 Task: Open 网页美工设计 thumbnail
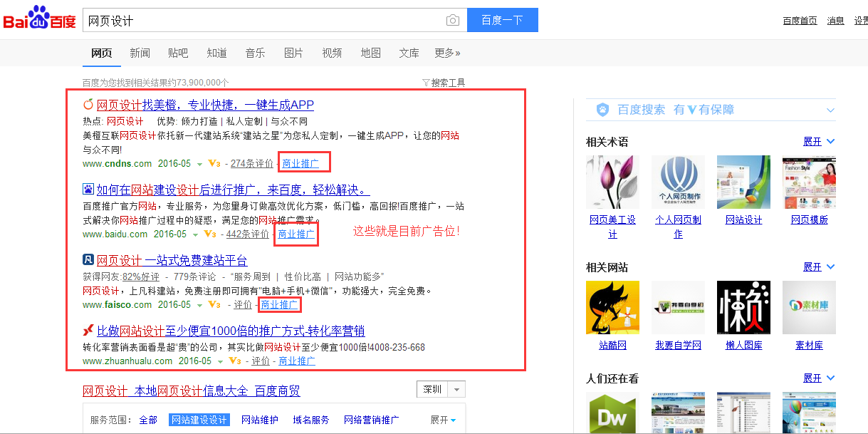point(612,182)
